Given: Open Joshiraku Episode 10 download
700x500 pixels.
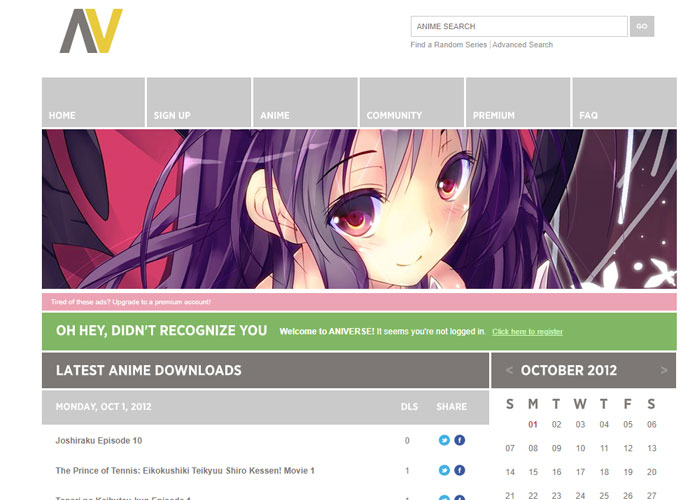Looking at the screenshot, I should pyautogui.click(x=99, y=441).
